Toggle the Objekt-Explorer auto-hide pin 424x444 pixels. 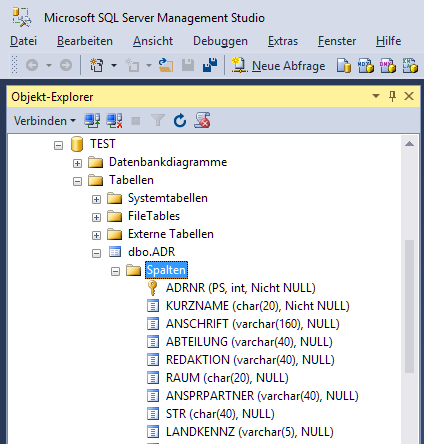click(392, 96)
